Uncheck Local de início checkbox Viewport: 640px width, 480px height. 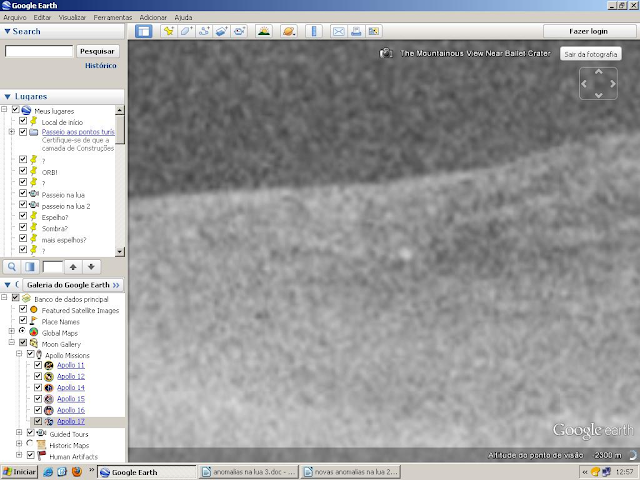[x=23, y=121]
